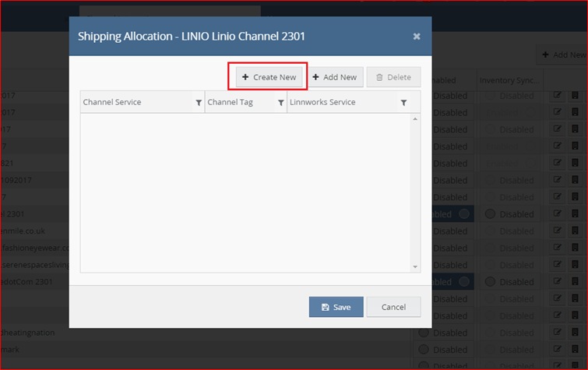Click the Inventory Sync column header behind dialog
The height and width of the screenshot is (370, 588).
pyautogui.click(x=509, y=80)
